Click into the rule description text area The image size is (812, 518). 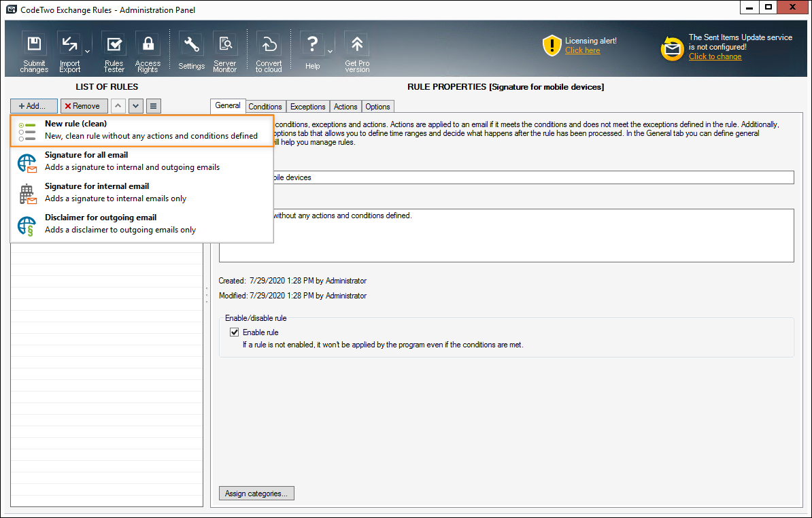coord(507,235)
